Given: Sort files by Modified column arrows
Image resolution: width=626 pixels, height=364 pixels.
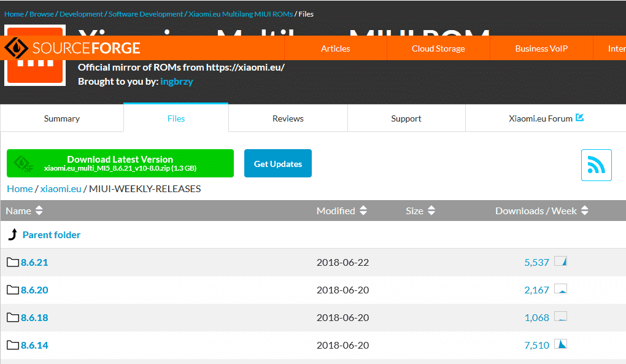Looking at the screenshot, I should click(363, 211).
